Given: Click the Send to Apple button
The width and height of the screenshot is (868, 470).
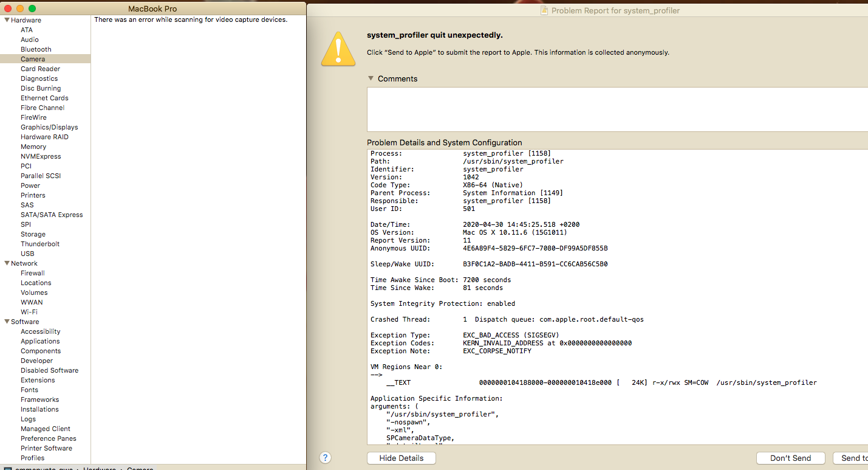Looking at the screenshot, I should coord(850,458).
